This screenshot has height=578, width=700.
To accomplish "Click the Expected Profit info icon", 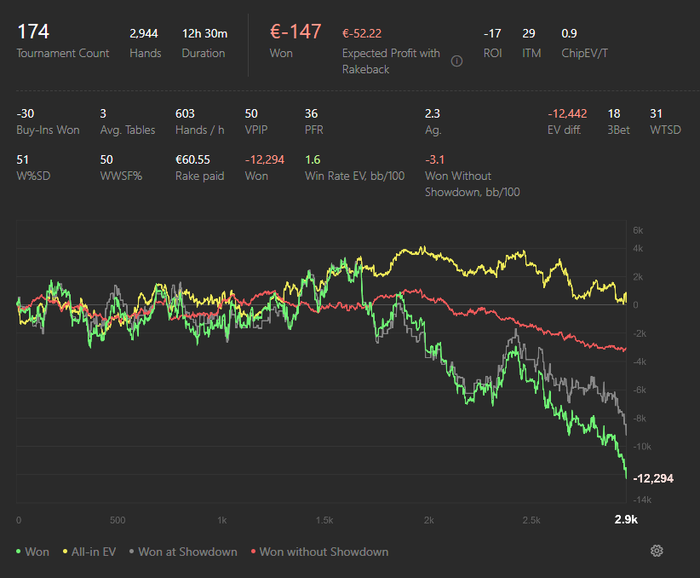I will (x=457, y=61).
